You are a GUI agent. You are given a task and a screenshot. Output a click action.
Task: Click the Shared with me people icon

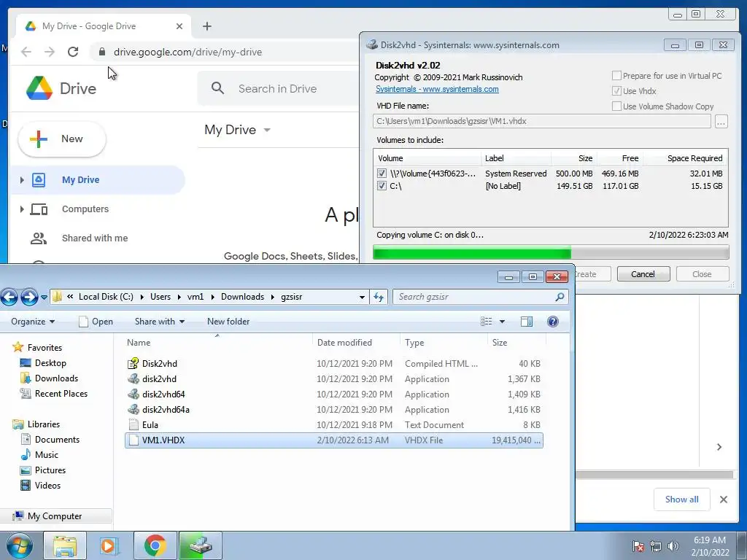point(39,238)
